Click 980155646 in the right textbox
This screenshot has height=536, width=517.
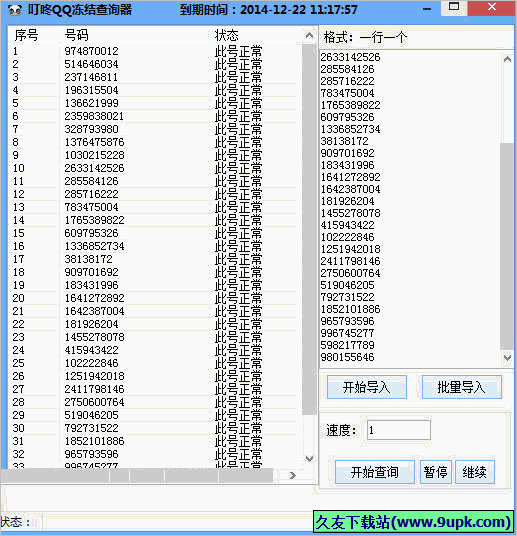[347, 357]
